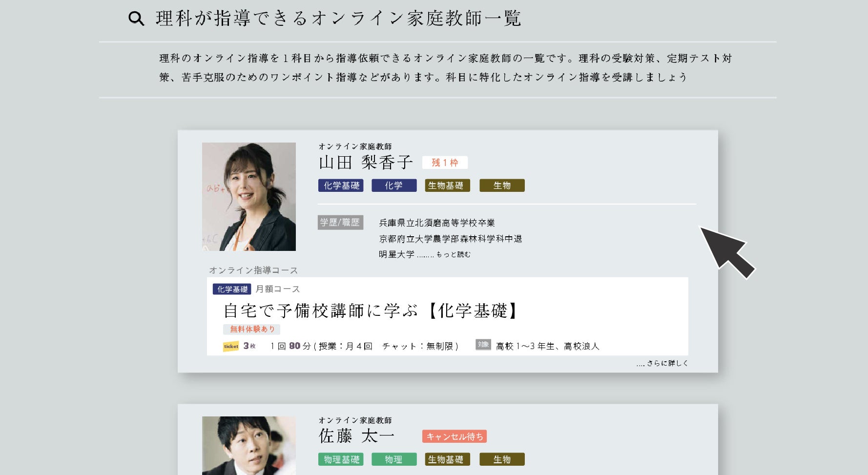This screenshot has height=475, width=868.
Task: Open 山田 梨香子's profile photo
Action: 249,197
